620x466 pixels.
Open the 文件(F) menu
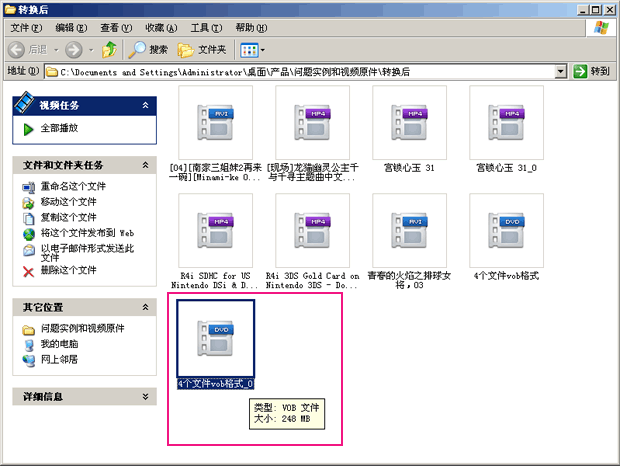(26, 27)
